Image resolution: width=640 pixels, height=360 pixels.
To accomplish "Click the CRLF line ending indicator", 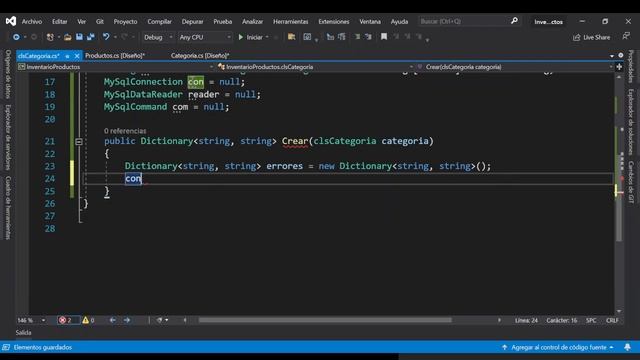I will (x=612, y=320).
